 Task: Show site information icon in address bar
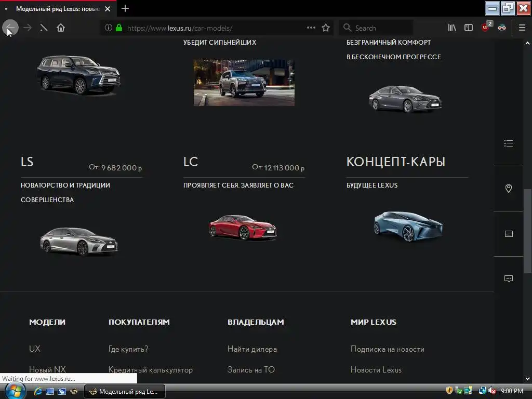coord(108,28)
